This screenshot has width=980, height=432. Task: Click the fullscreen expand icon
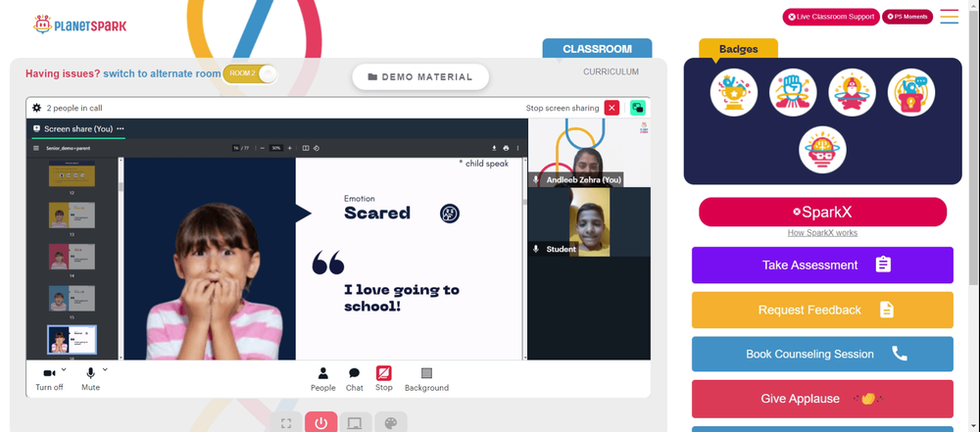point(286,423)
